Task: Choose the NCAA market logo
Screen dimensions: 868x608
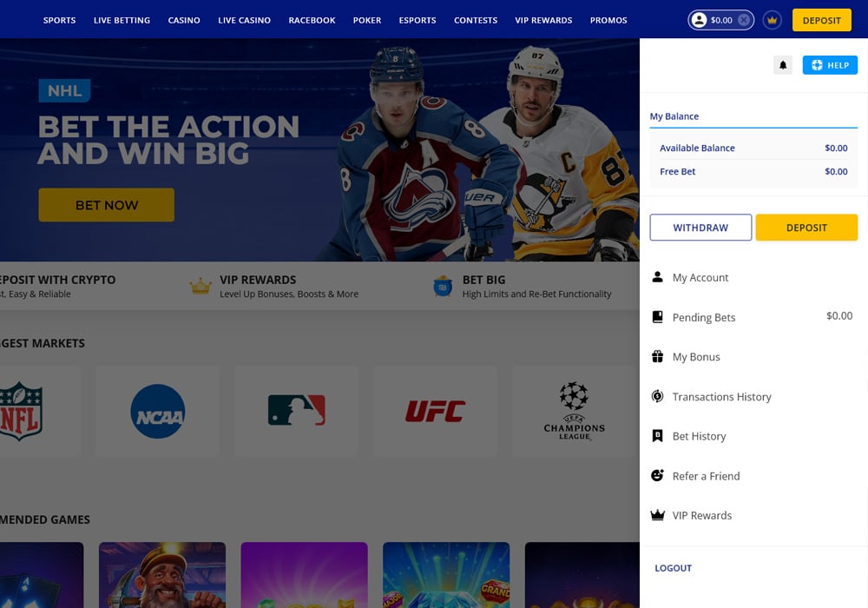Action: click(157, 411)
